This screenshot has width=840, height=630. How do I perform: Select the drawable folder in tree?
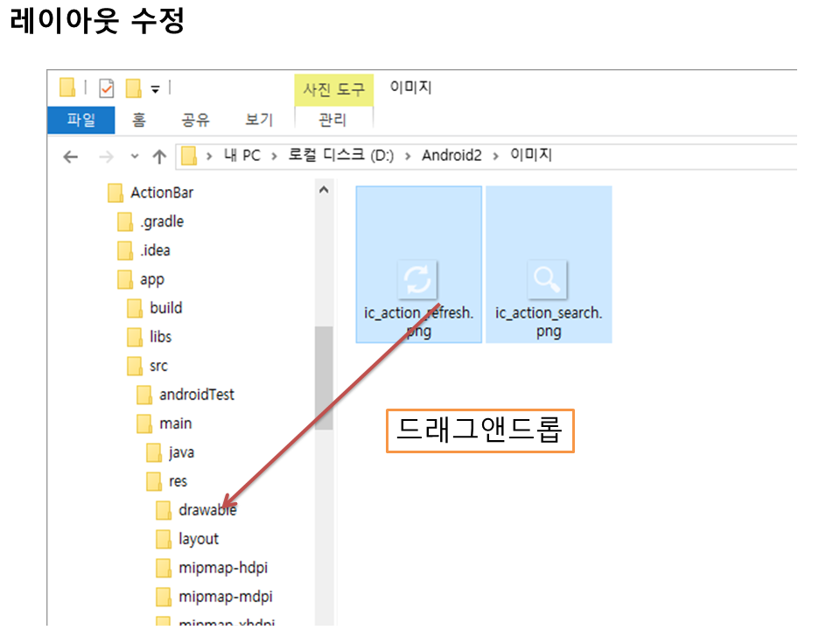pyautogui.click(x=206, y=510)
